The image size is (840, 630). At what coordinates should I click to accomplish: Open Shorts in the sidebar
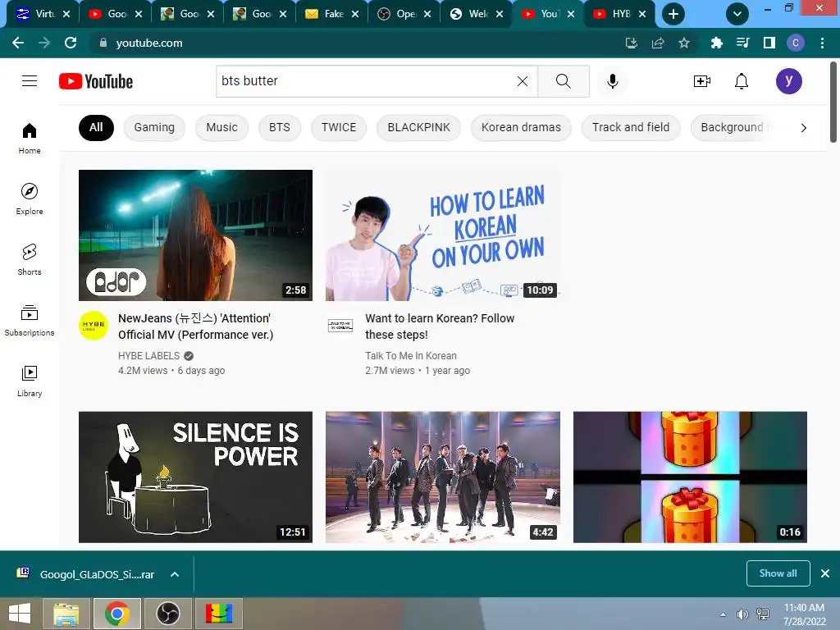click(30, 259)
